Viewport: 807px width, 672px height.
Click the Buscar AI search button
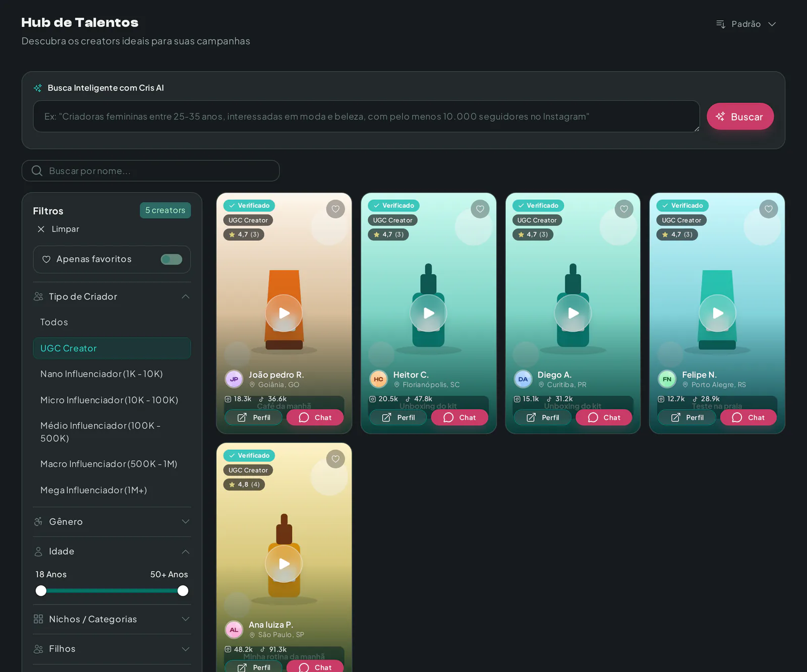(740, 116)
